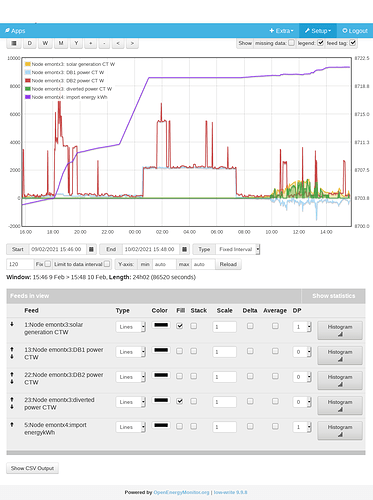
Task: Open color picker for import energy feed
Action: 161,425
